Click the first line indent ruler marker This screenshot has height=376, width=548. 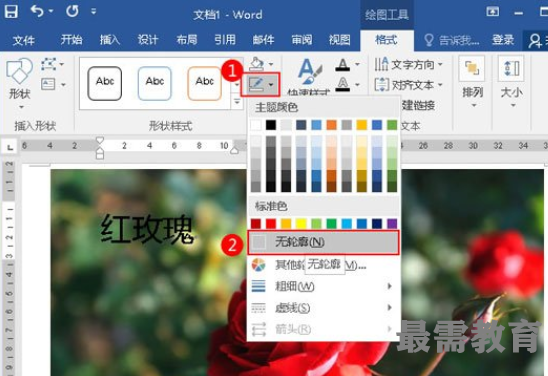pos(100,141)
